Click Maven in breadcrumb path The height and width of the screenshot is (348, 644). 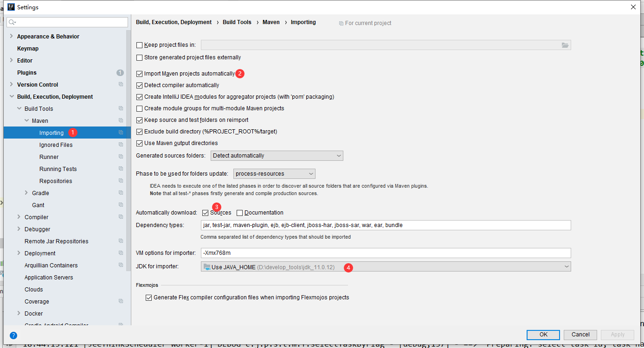(271, 22)
